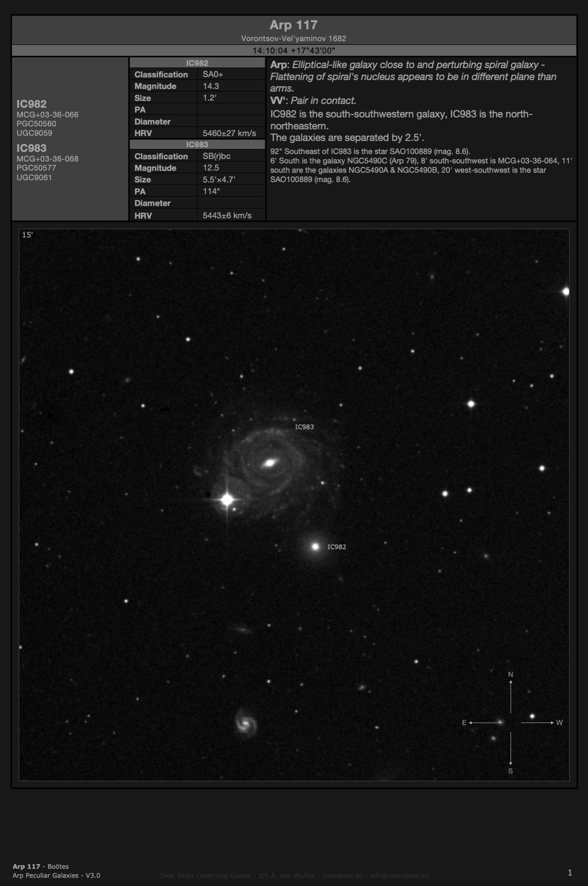Select the HRV value "5443±6 km/s"
Viewport: 588px width, 886px height.
click(x=227, y=215)
